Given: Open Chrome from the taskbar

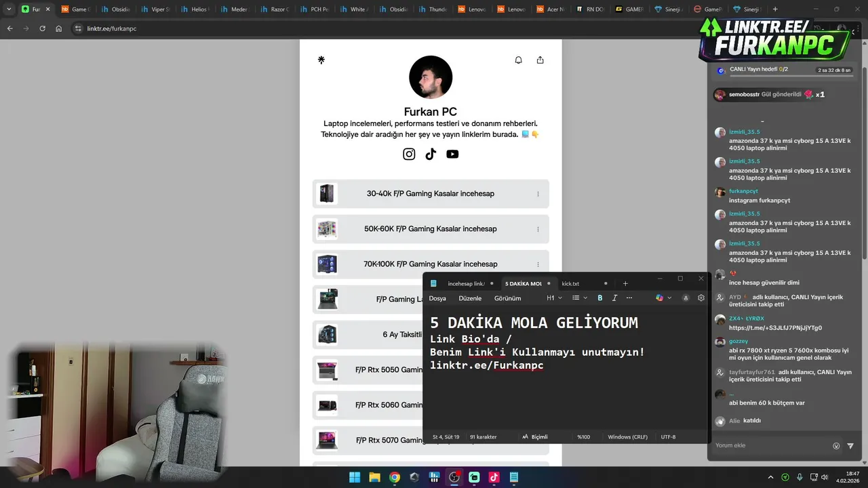Looking at the screenshot, I should [395, 477].
